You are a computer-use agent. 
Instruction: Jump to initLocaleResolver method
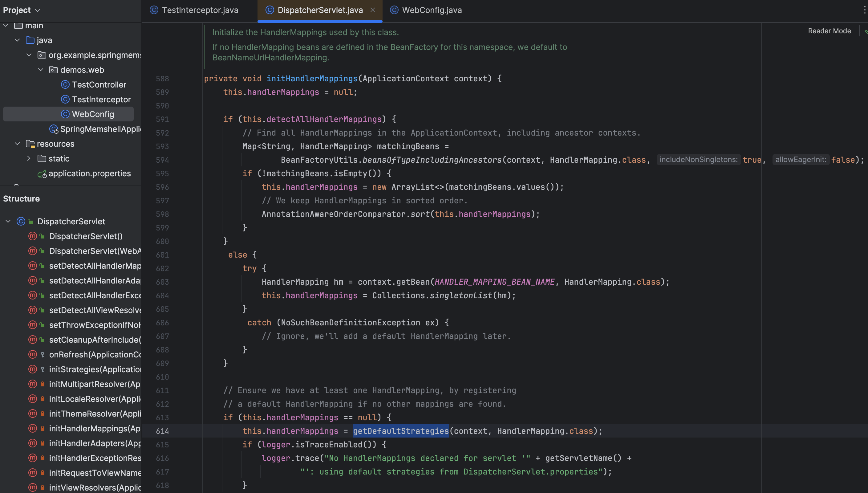(x=95, y=399)
